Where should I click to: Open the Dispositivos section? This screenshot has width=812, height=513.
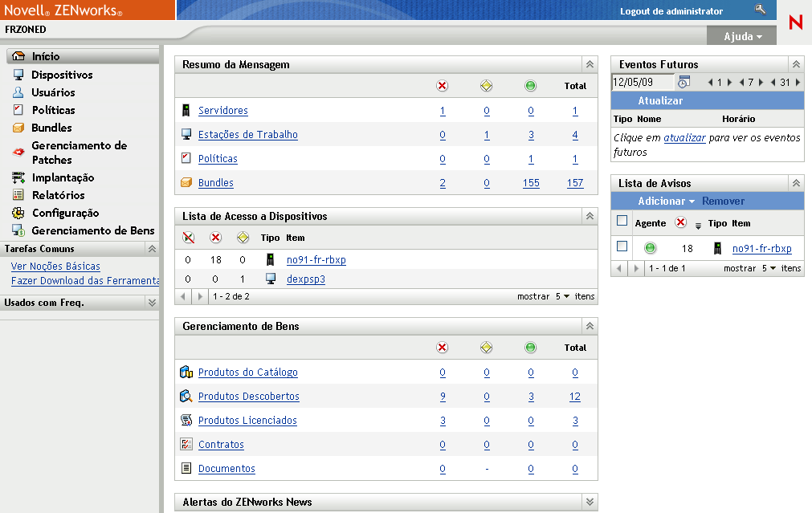62,75
